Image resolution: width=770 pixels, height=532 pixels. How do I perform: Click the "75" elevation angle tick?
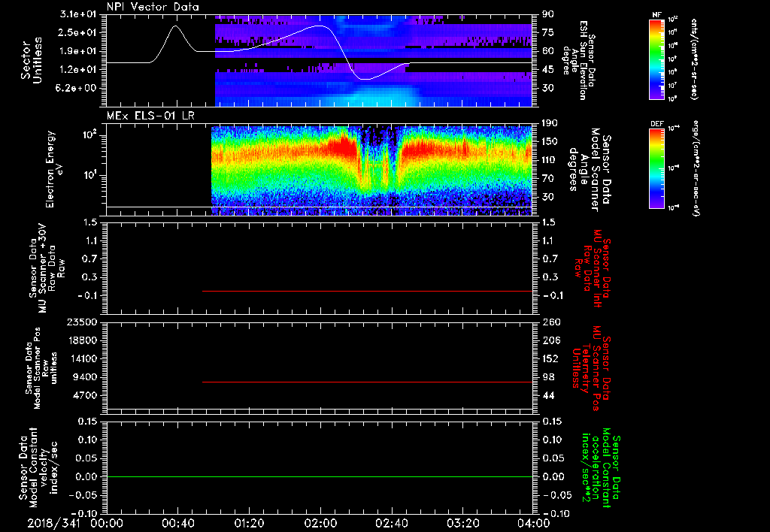click(x=548, y=32)
